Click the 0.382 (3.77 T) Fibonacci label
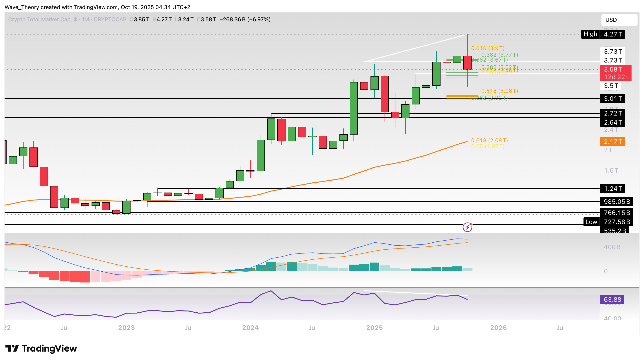This screenshot has height=362, width=644. (x=499, y=55)
